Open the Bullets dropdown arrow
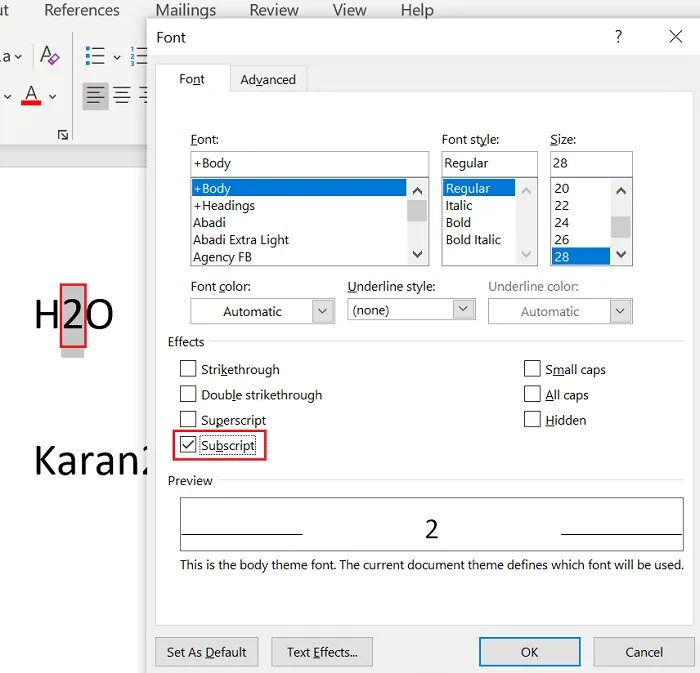The width and height of the screenshot is (700, 673). tap(117, 57)
